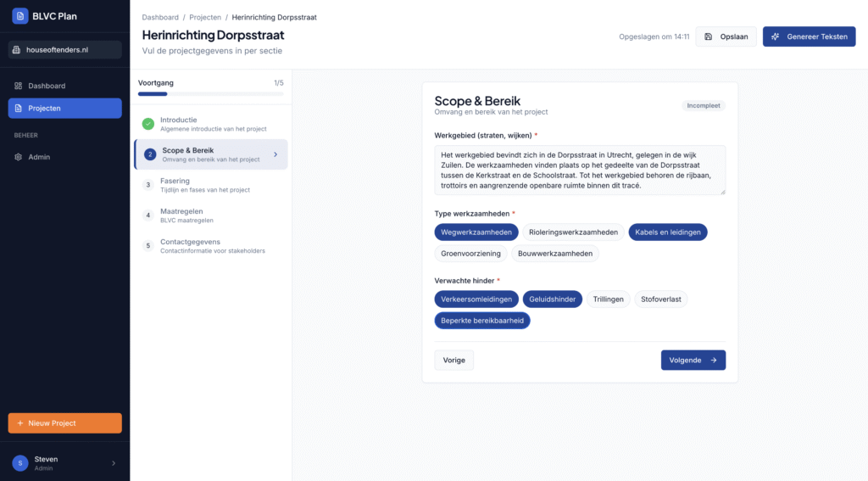The width and height of the screenshot is (868, 481).
Task: Click the sparkle icon on Genereer Teksten
Action: point(776,36)
